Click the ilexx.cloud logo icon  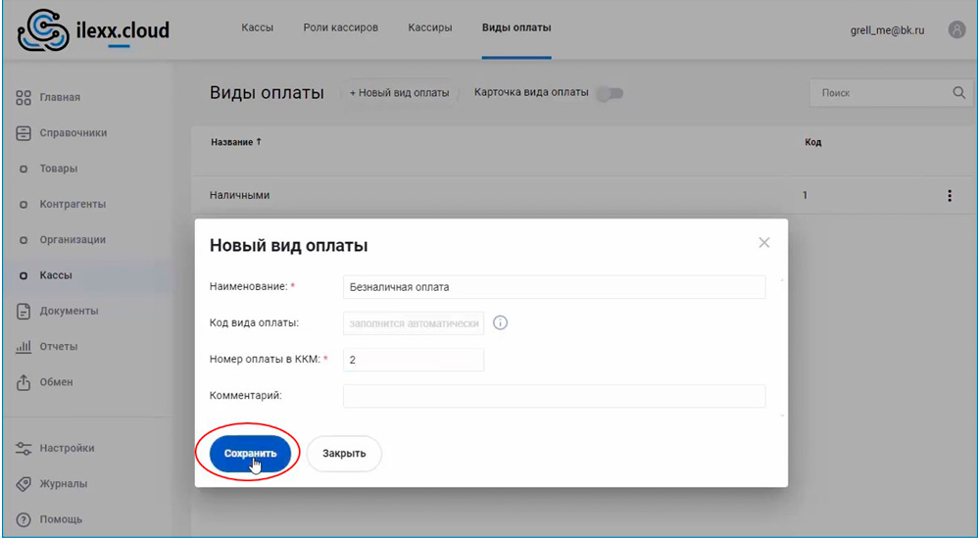(44, 30)
